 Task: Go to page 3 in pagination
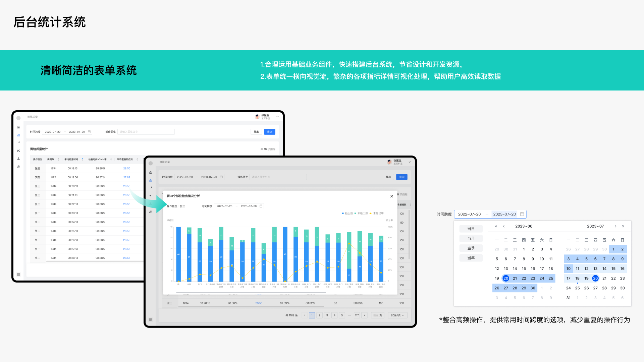(x=327, y=315)
